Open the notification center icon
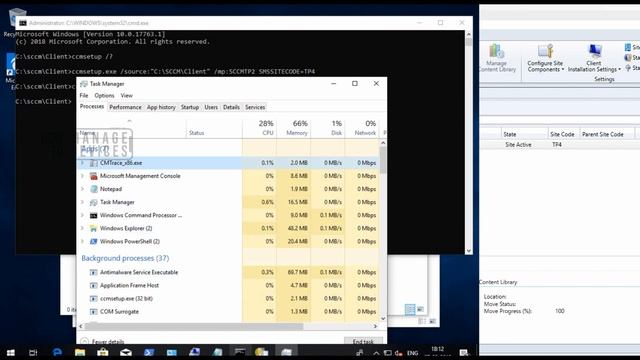The width and height of the screenshot is (640, 360). tap(464, 353)
